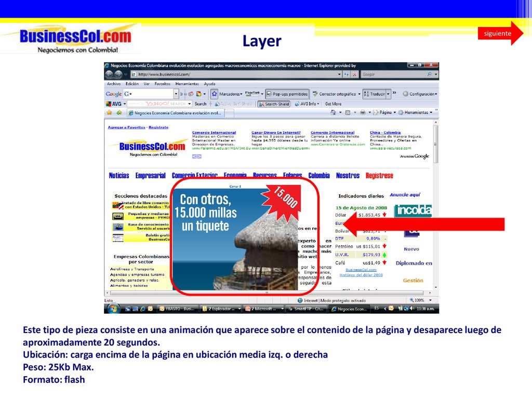Expand the address bar history dropdown
Viewport: 532px width, 399px height.
pyautogui.click(x=339, y=74)
